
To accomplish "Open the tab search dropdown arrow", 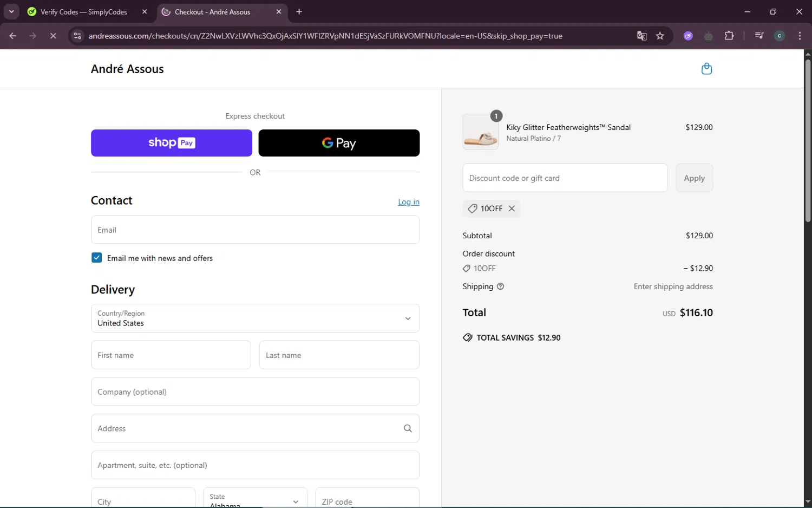I will (11, 11).
